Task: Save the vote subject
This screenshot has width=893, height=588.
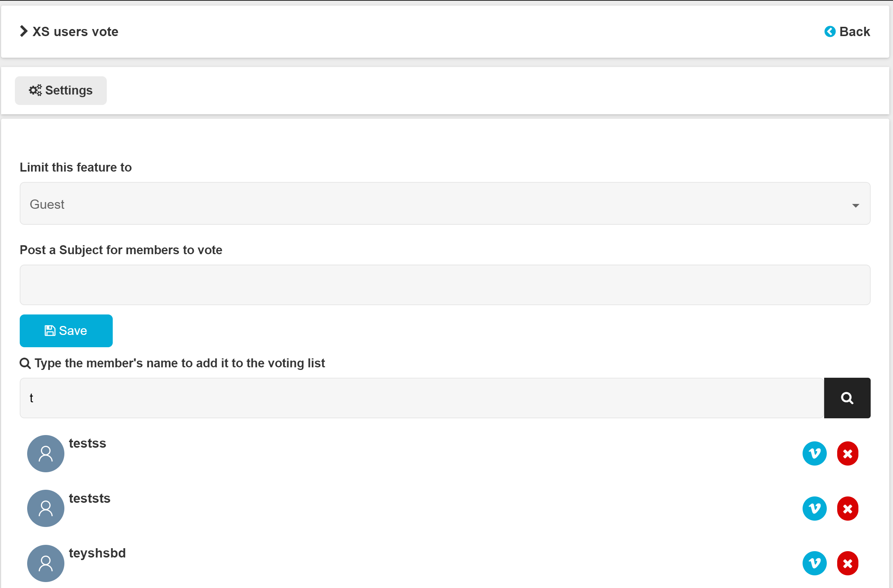Action: tap(66, 330)
